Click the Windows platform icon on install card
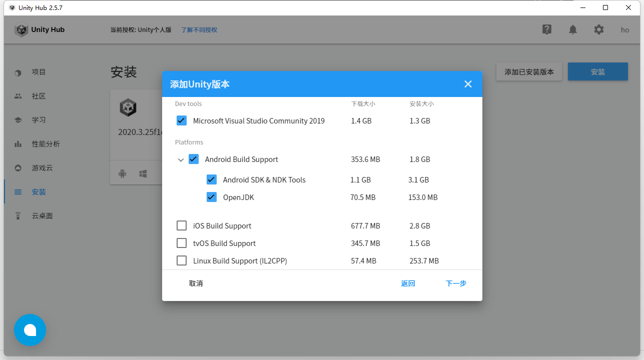 143,173
